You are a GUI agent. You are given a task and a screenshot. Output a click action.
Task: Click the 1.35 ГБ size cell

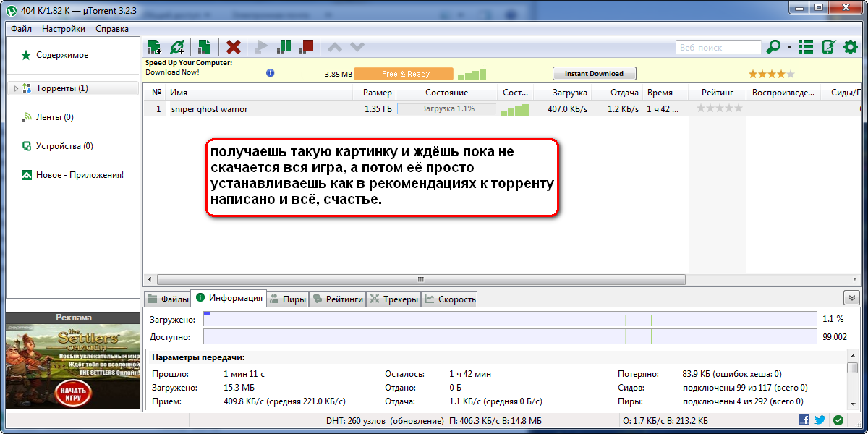378,109
